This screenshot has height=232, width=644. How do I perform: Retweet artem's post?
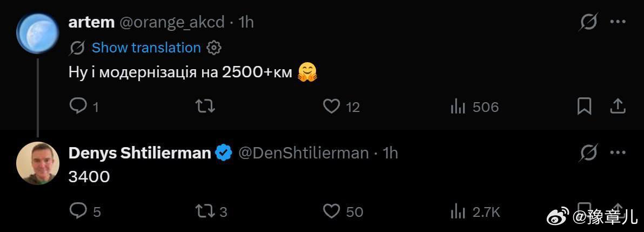point(205,106)
